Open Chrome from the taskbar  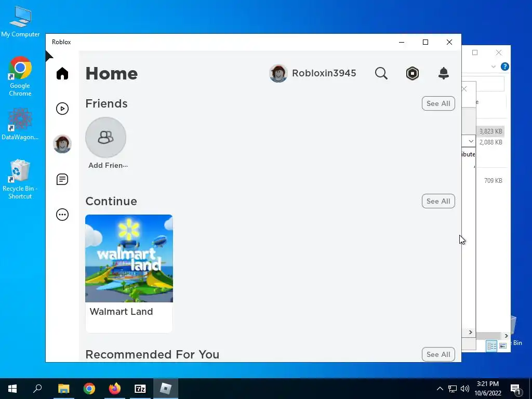(x=89, y=389)
